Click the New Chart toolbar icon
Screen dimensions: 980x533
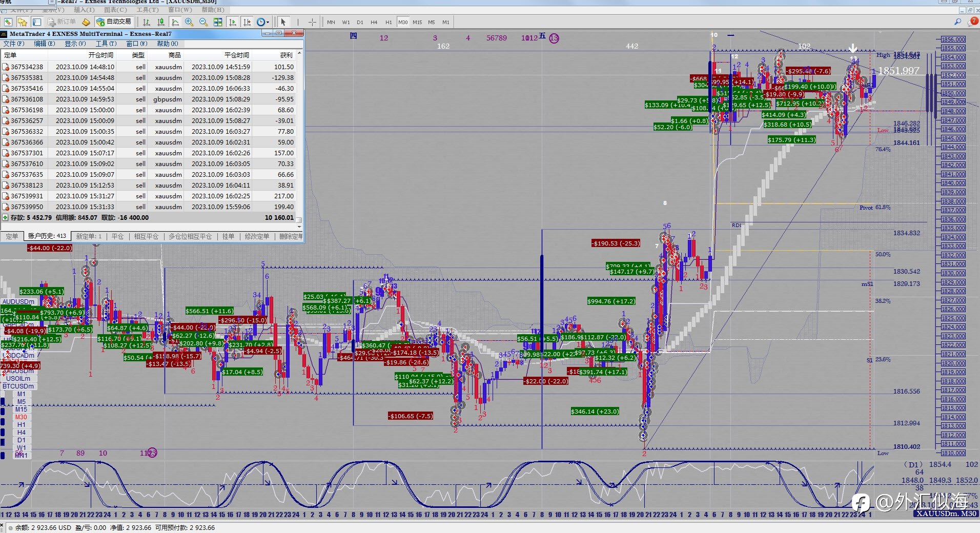tap(8, 22)
